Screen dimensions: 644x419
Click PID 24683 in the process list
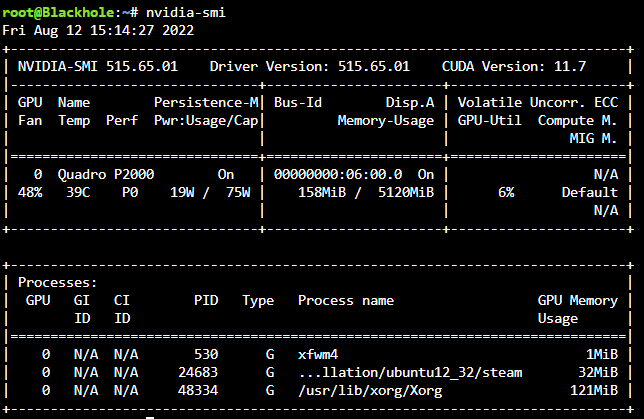click(198, 373)
